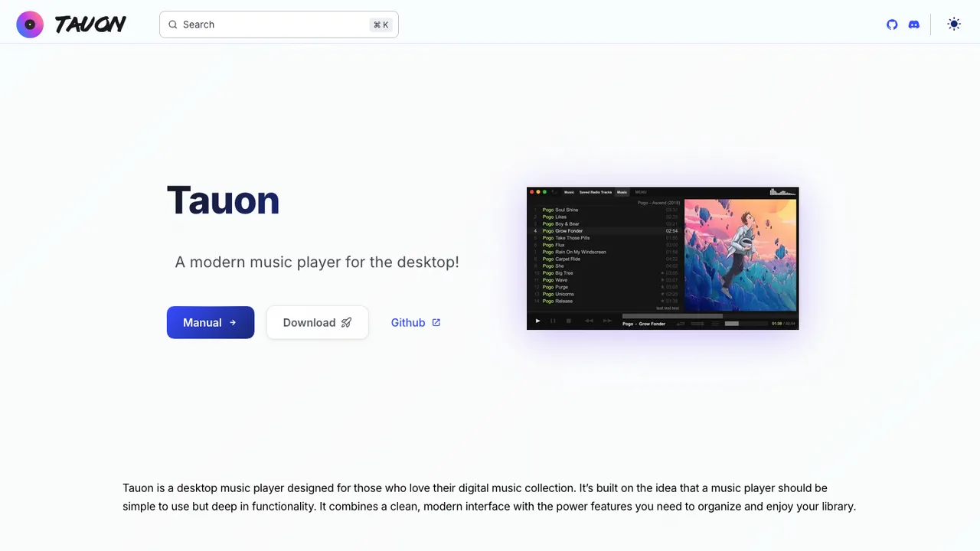Screen dimensions: 980x551
Task: Open the Discord icon link in header
Action: click(913, 24)
